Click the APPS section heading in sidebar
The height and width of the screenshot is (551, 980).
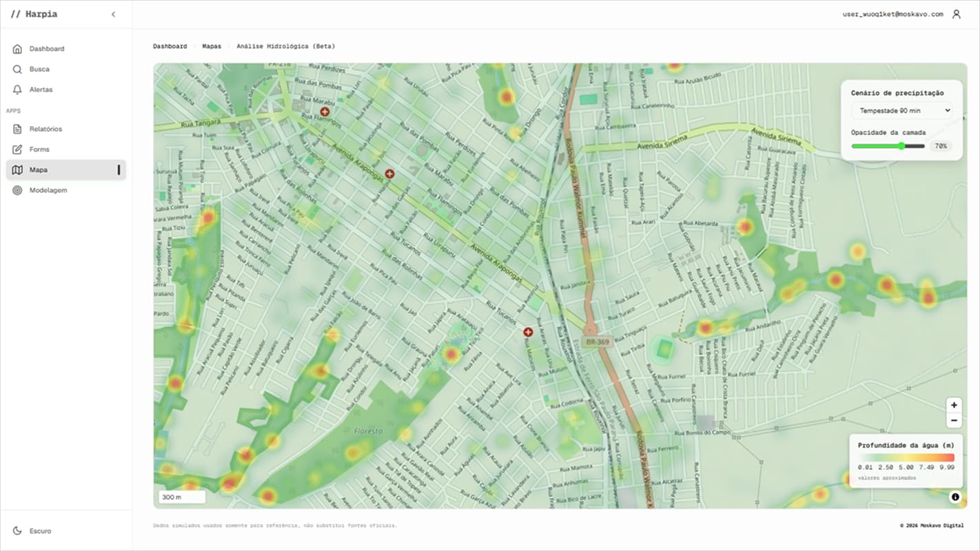(x=14, y=110)
